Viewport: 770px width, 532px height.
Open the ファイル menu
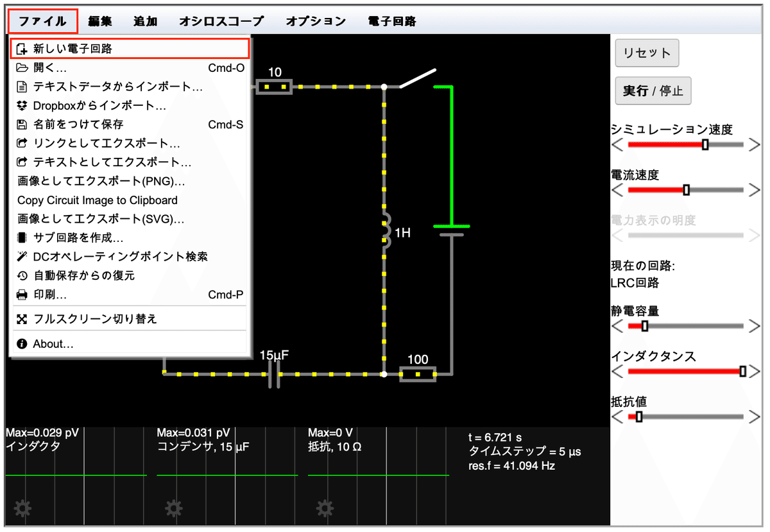pos(43,21)
